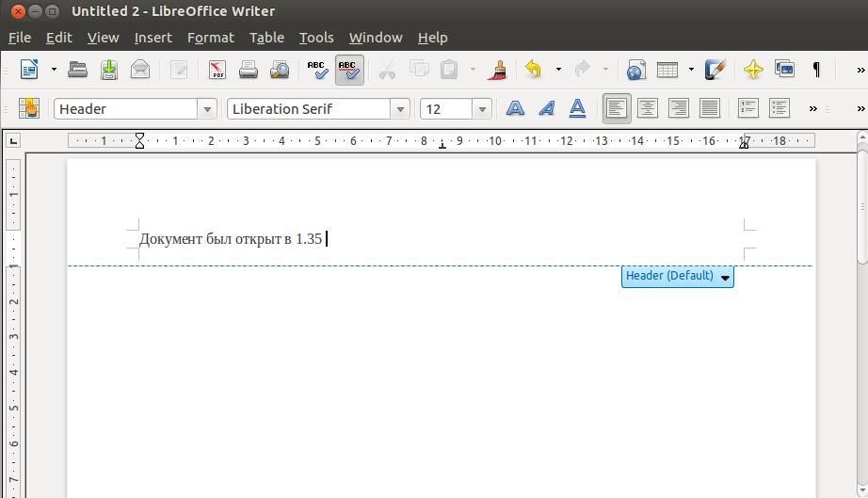Click the left indent marker on ruler

click(x=139, y=141)
